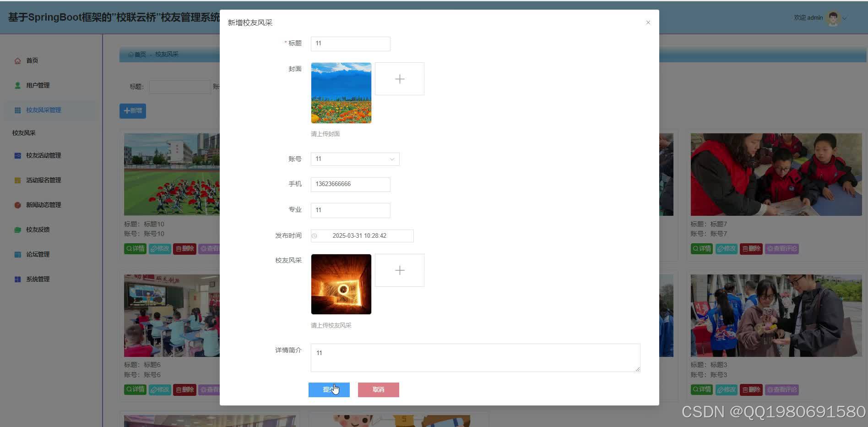This screenshot has height=427, width=868.
Task: Click the uploaded flower cover thumbnail
Action: (x=341, y=93)
